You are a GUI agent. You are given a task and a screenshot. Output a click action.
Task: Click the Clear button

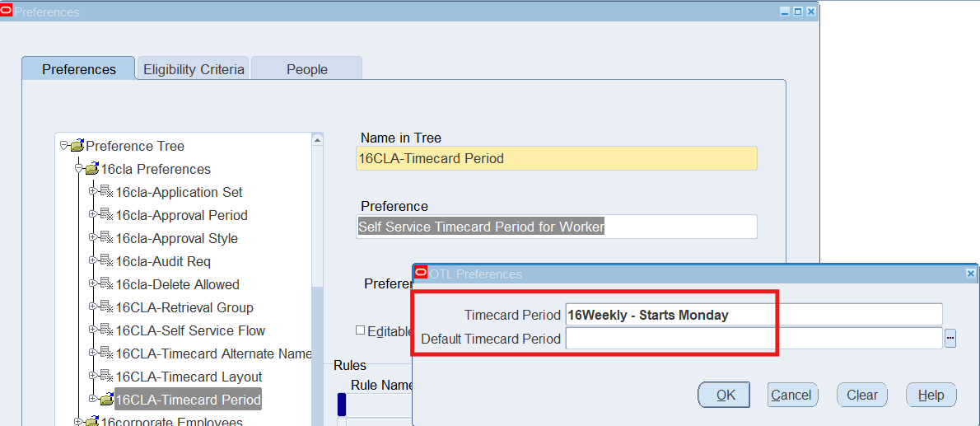[861, 395]
